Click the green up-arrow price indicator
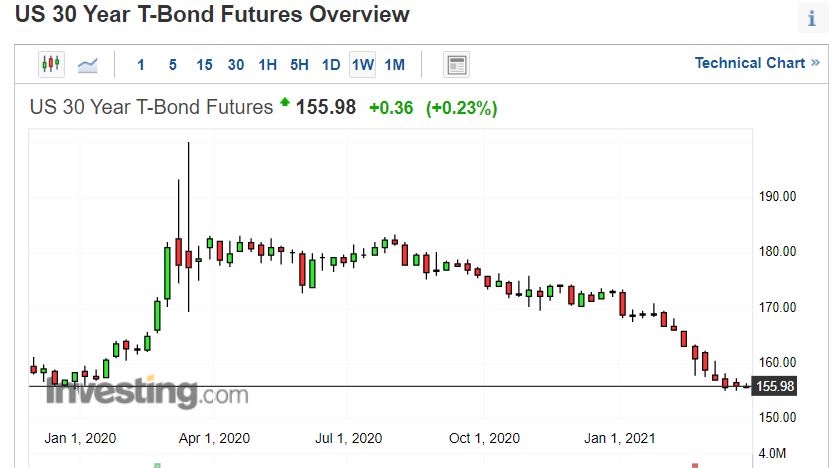Image resolution: width=833 pixels, height=468 pixels. 285,102
